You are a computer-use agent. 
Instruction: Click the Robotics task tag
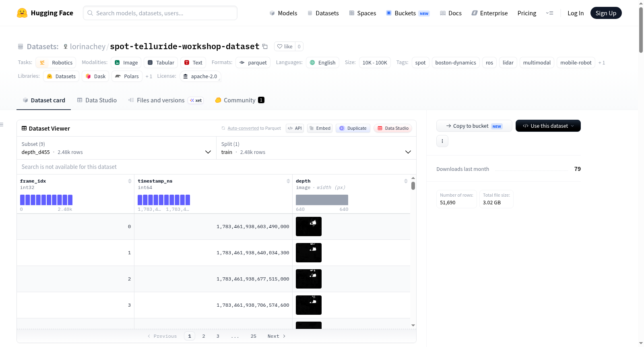[56, 62]
